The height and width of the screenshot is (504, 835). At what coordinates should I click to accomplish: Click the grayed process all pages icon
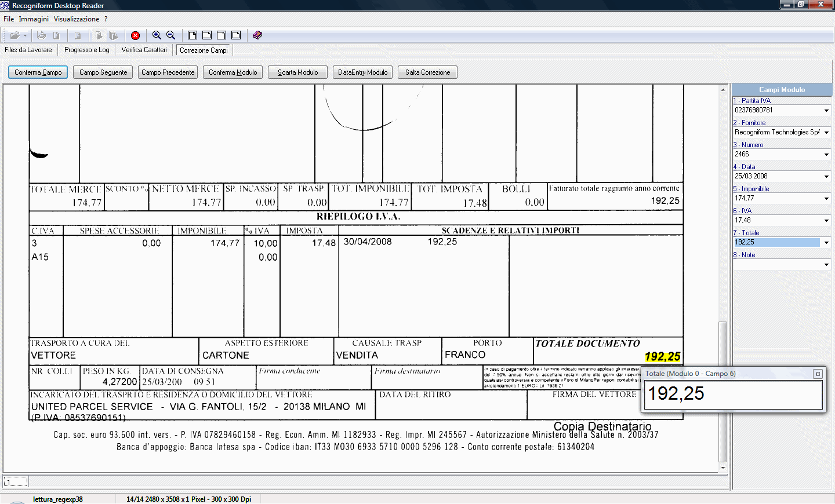114,35
